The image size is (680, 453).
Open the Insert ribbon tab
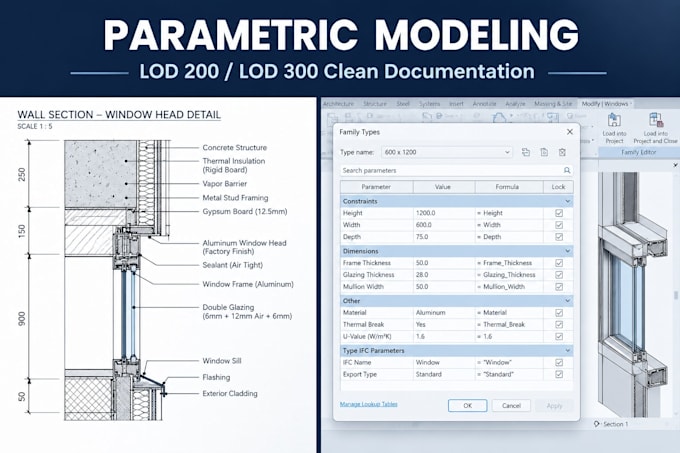point(456,104)
